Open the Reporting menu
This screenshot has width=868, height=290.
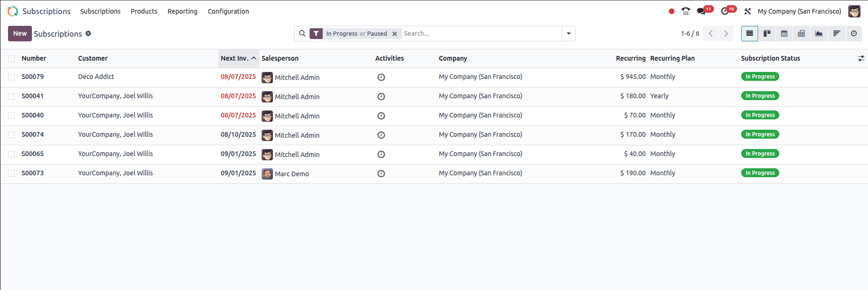(182, 11)
